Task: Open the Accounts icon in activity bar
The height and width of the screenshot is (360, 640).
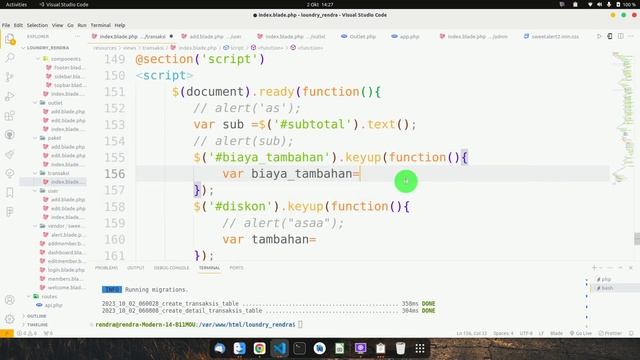Action: click(10, 300)
